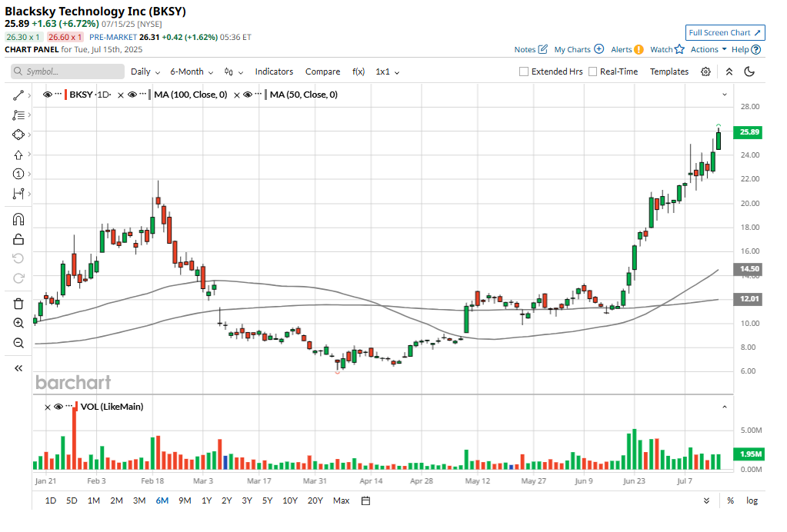Image resolution: width=787 pixels, height=532 pixels.
Task: Open the 1x1 grid layout dropdown
Action: tap(388, 71)
